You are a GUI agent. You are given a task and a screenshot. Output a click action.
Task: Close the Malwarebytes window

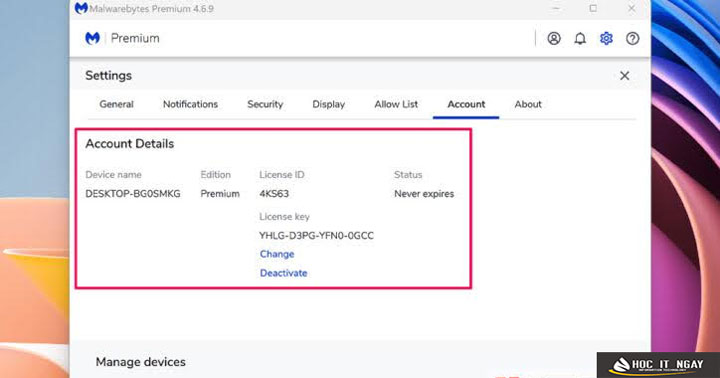(631, 8)
